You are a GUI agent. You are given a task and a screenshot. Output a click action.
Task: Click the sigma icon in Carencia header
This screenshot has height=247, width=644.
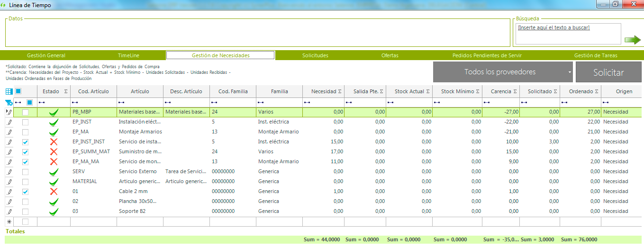(x=515, y=91)
